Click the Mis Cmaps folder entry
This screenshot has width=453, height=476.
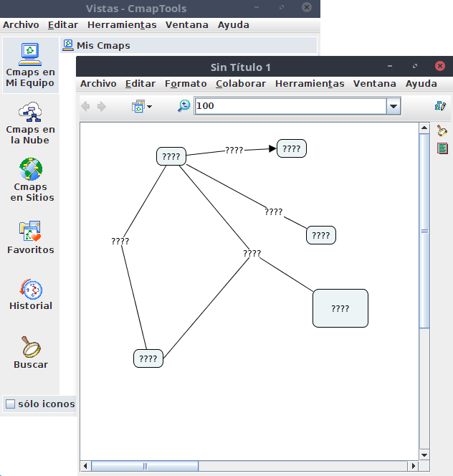102,45
